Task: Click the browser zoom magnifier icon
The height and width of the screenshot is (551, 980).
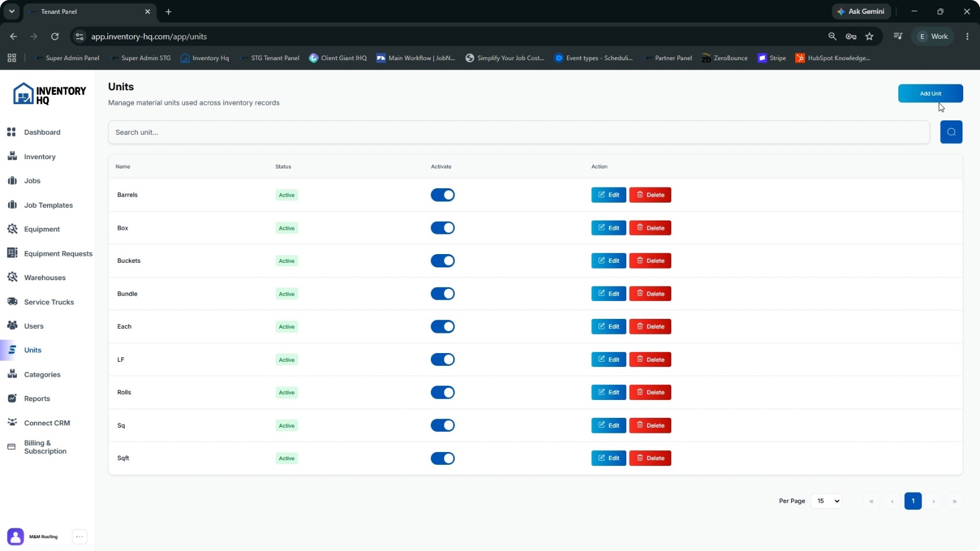Action: click(x=832, y=36)
